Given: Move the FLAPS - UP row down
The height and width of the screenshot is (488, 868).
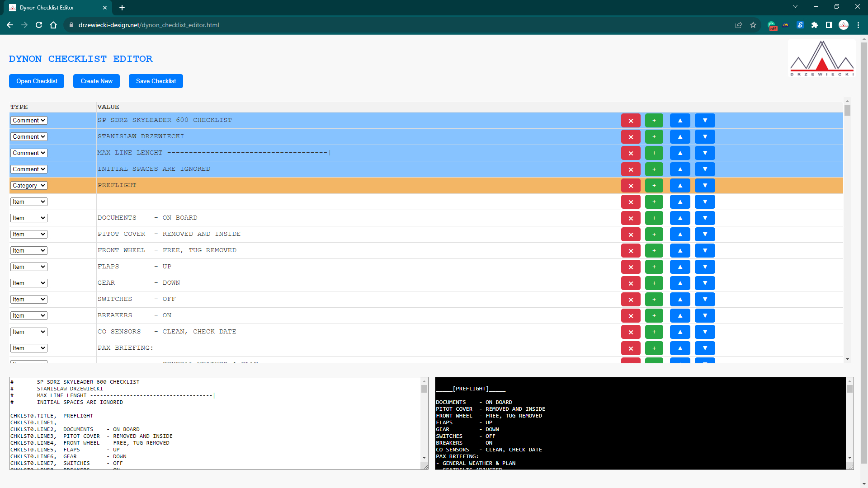Looking at the screenshot, I should point(705,267).
